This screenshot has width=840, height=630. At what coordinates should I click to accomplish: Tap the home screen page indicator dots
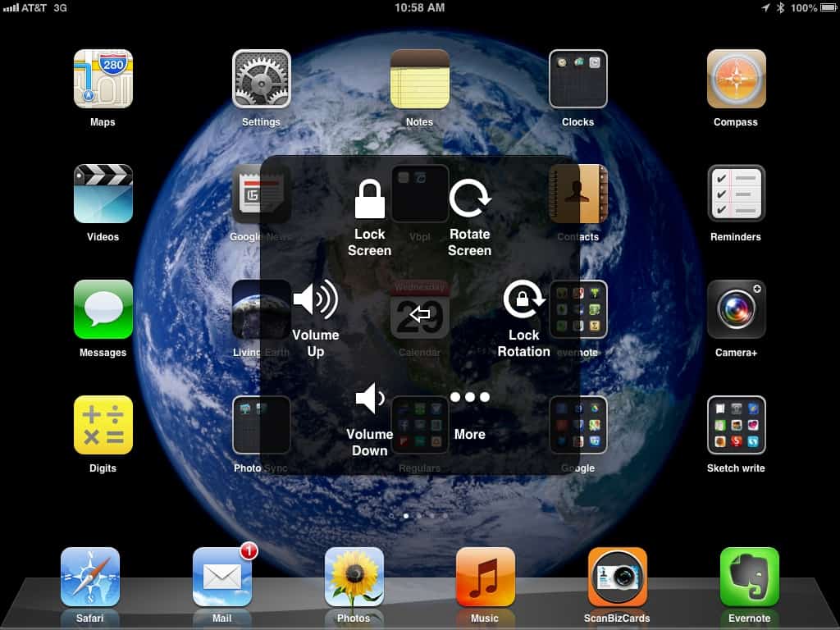pyautogui.click(x=419, y=516)
